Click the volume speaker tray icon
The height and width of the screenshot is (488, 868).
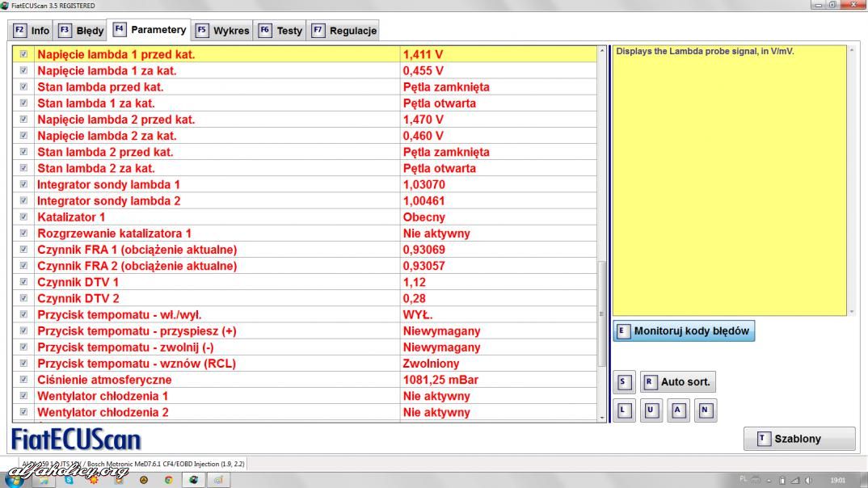coord(807,479)
